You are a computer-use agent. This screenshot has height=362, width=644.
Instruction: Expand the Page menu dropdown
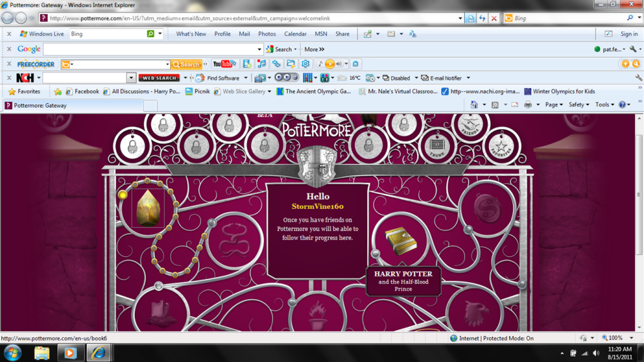[x=553, y=105]
